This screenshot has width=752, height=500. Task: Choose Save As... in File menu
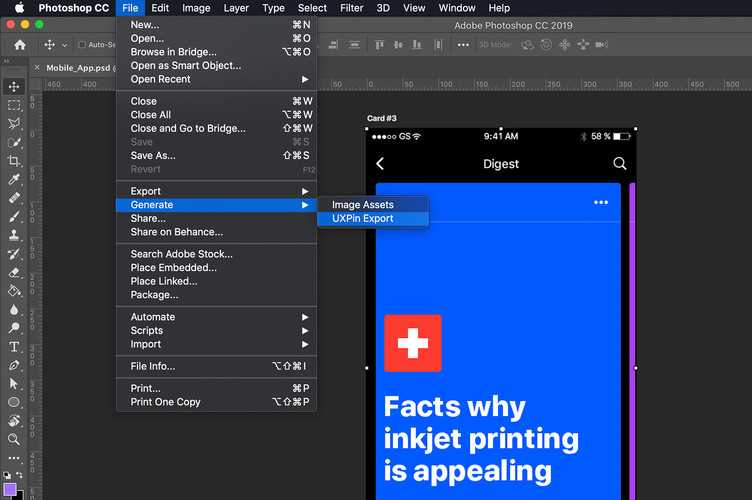pos(216,155)
